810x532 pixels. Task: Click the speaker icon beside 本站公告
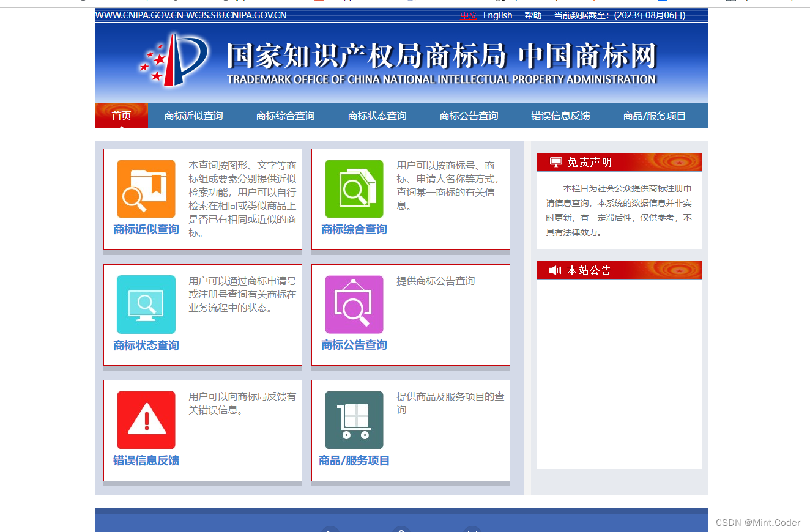[555, 270]
